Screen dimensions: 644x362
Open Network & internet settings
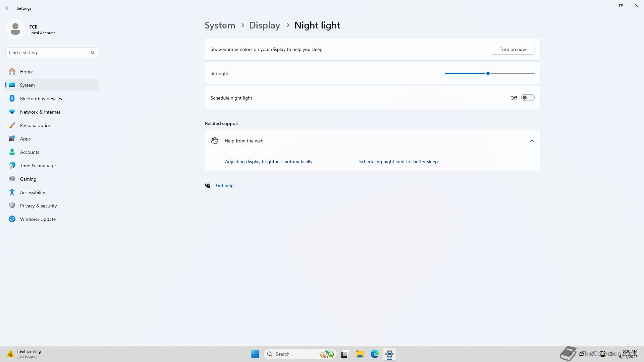(x=40, y=112)
